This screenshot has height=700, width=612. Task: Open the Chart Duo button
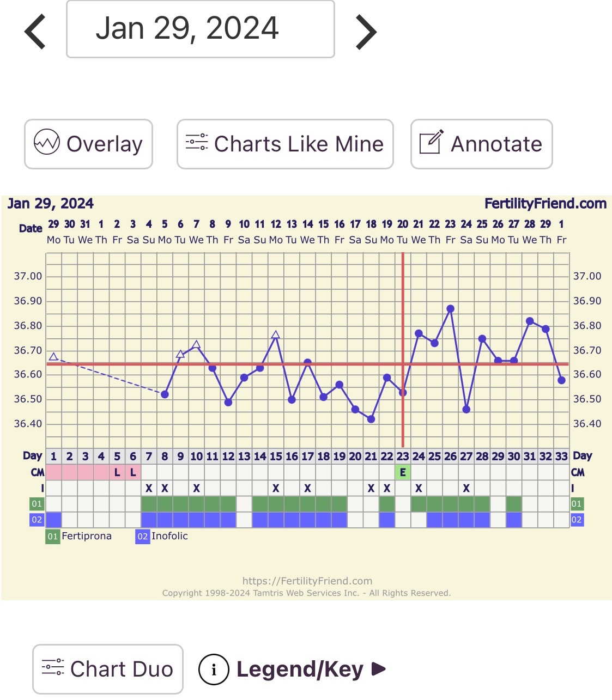tap(108, 669)
